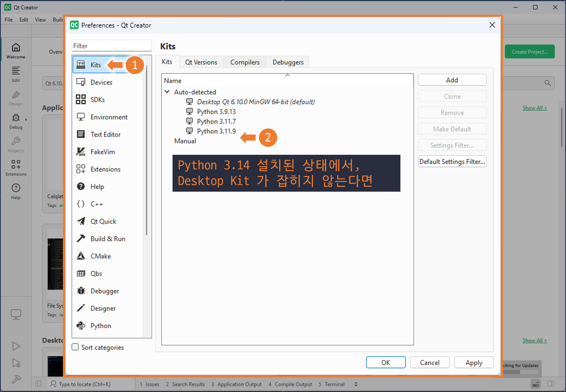Open the FakeVim settings category

tap(107, 152)
